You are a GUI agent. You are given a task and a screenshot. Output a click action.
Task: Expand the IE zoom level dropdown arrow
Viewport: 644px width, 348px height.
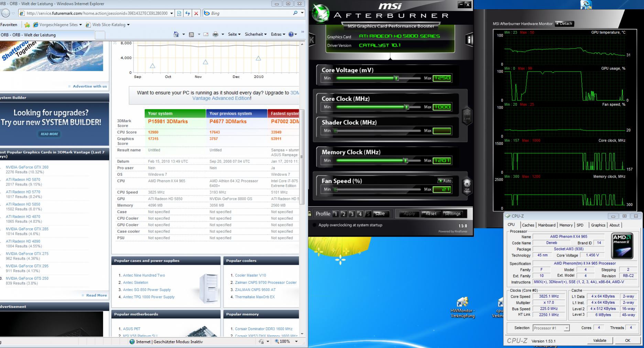pos(296,341)
